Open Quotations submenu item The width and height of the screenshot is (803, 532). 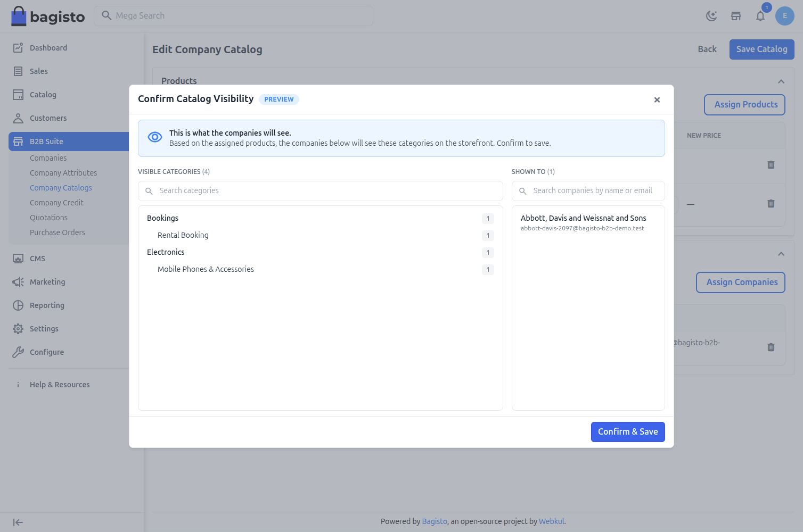[x=48, y=218]
